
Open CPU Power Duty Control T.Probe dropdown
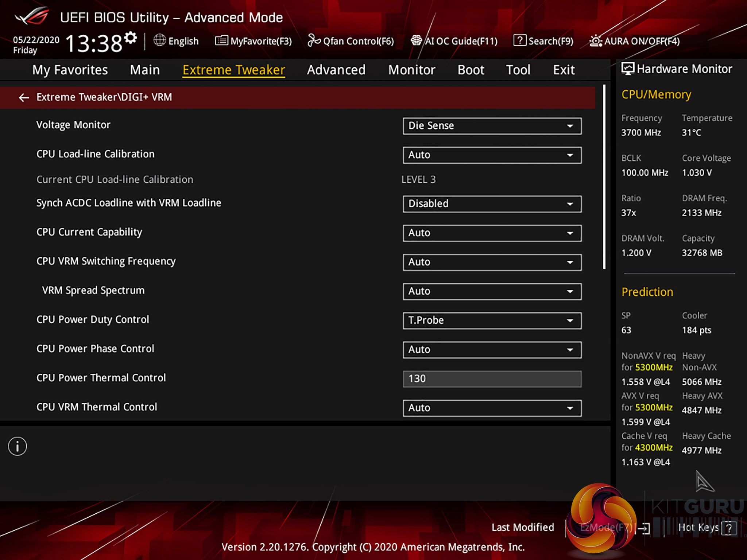click(492, 320)
